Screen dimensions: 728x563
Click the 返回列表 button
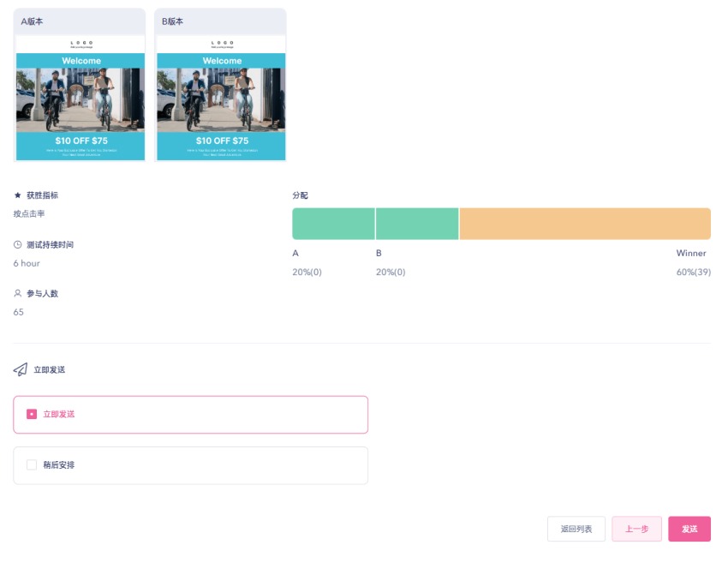[x=576, y=530]
